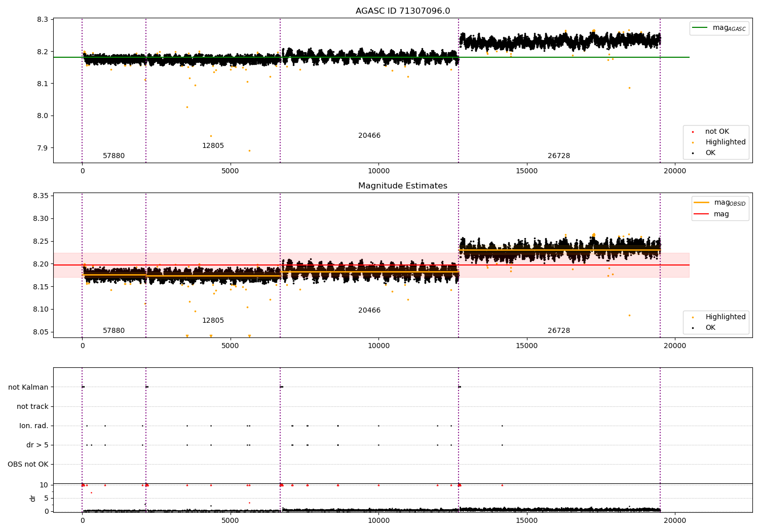This screenshot has width=760, height=532.
Task: Click the 10 tick on the dr axis
Action: (44, 485)
